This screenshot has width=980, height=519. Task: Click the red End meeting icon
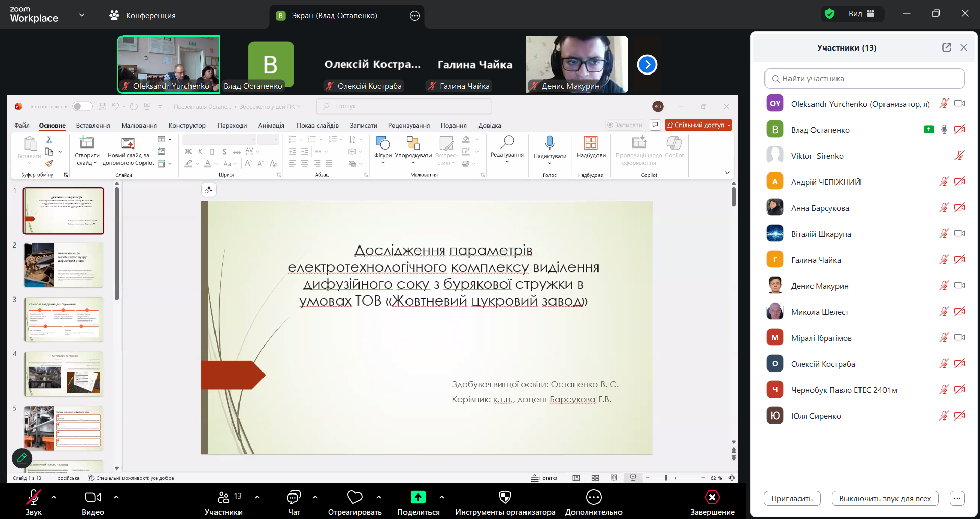point(712,497)
